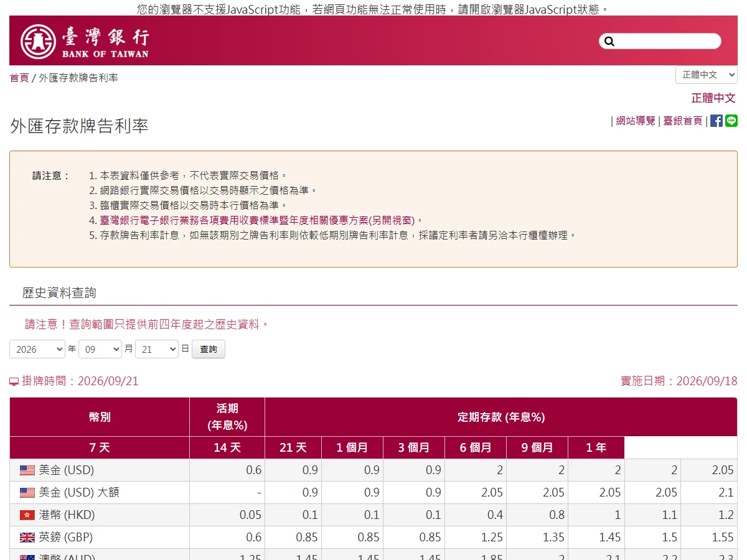
Task: Open the 網站導覽 sitemap link
Action: coord(636,121)
